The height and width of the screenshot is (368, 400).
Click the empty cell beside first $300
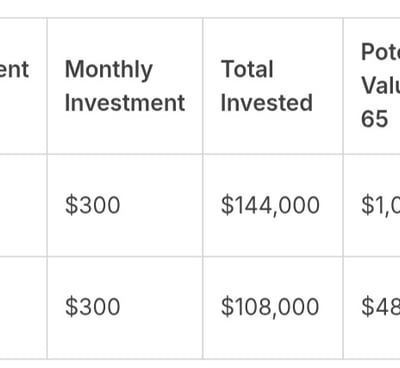point(23,205)
